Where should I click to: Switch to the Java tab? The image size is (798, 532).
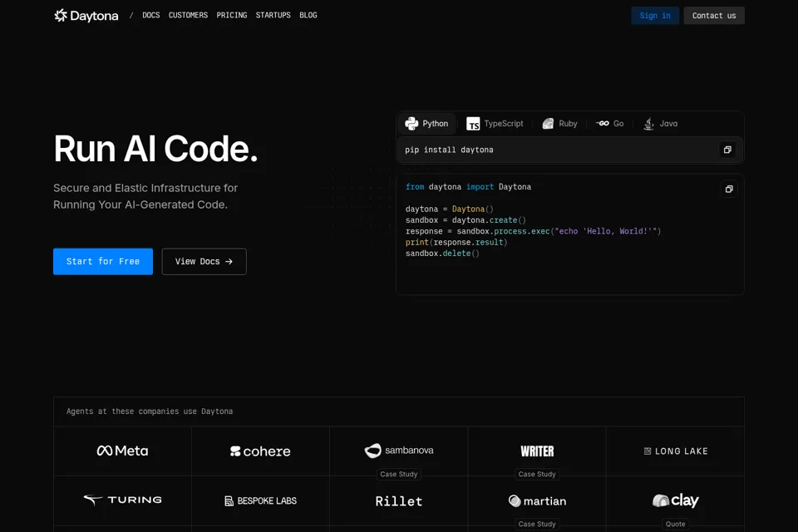(x=661, y=124)
